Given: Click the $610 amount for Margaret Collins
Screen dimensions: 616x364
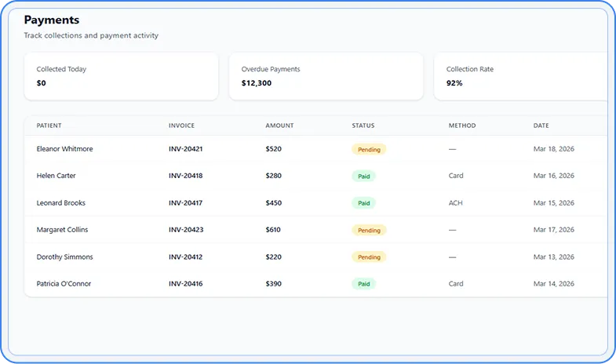Looking at the screenshot, I should click(276, 230).
